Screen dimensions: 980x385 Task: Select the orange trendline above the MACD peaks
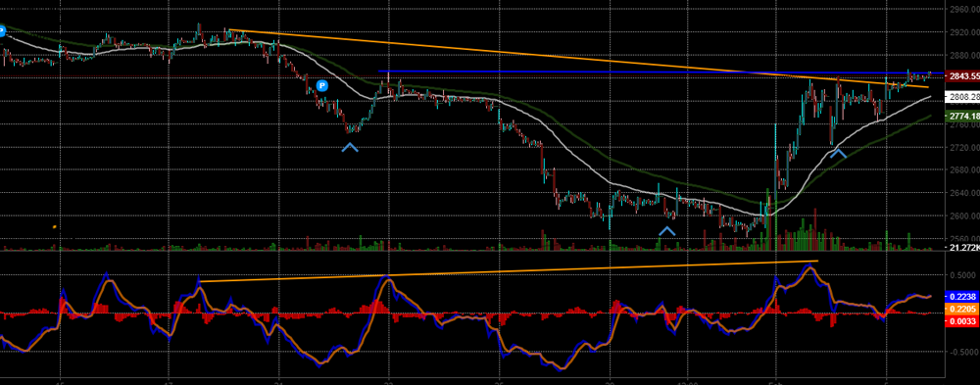point(508,270)
